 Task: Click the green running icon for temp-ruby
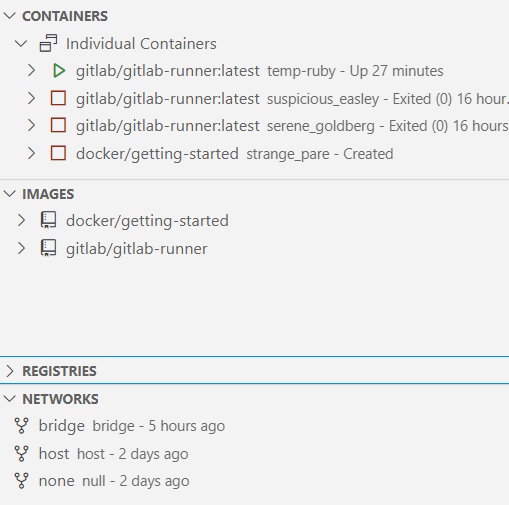pos(59,71)
